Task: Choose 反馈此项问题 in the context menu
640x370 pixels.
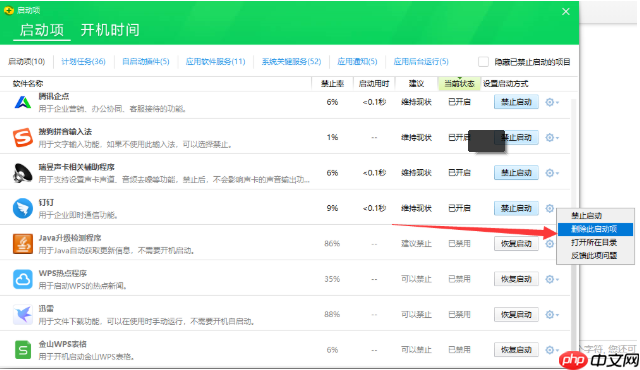Action: tap(595, 256)
